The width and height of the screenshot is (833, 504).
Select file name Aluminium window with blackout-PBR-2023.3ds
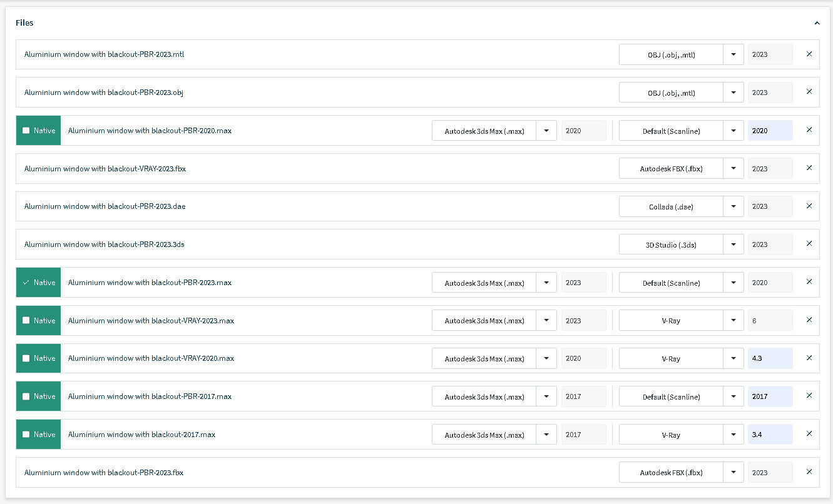point(105,244)
